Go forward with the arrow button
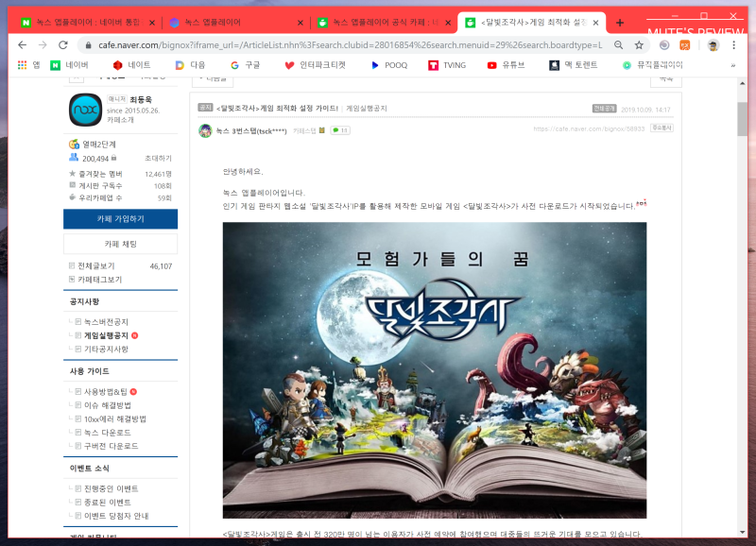 [43, 44]
